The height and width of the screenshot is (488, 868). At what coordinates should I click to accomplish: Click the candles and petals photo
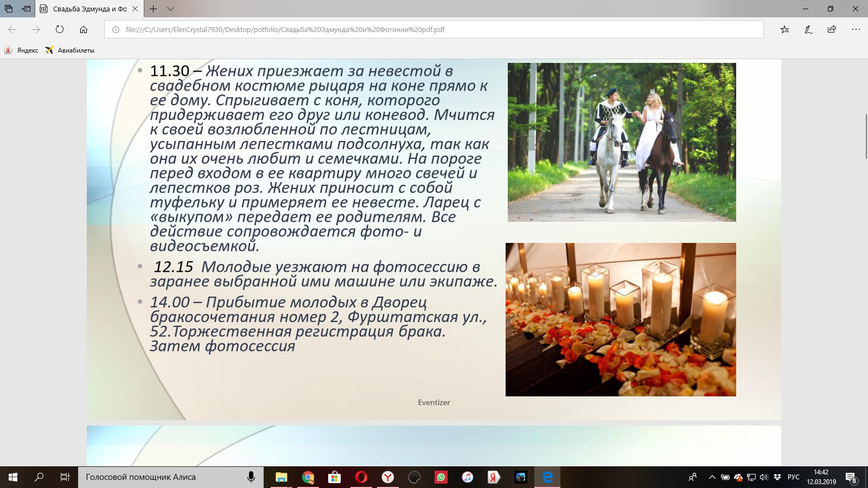pos(621,319)
